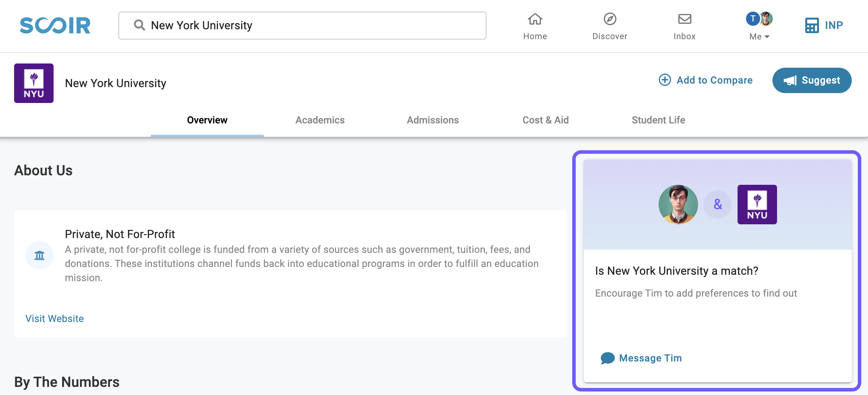Click Tim's profile photo in match card
Viewport: 868px width, 395px height.
coord(678,205)
